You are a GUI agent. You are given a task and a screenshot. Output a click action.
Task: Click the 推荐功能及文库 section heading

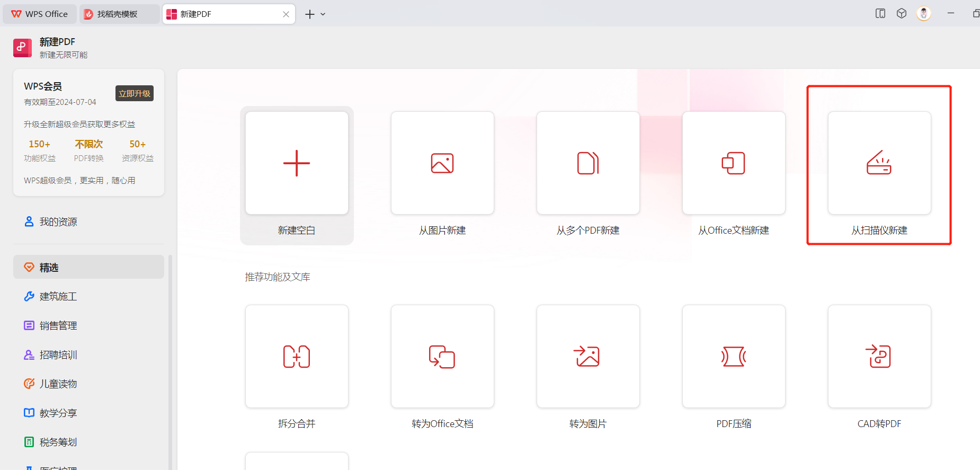[278, 277]
